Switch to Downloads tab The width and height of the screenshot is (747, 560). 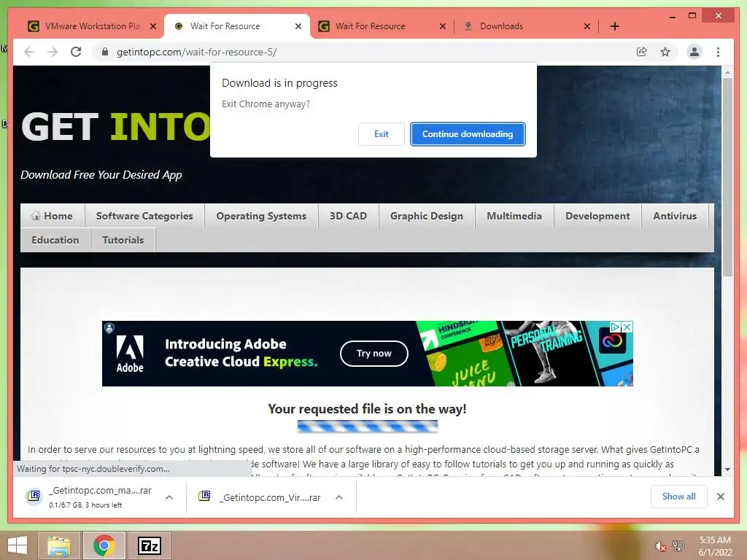click(x=501, y=26)
